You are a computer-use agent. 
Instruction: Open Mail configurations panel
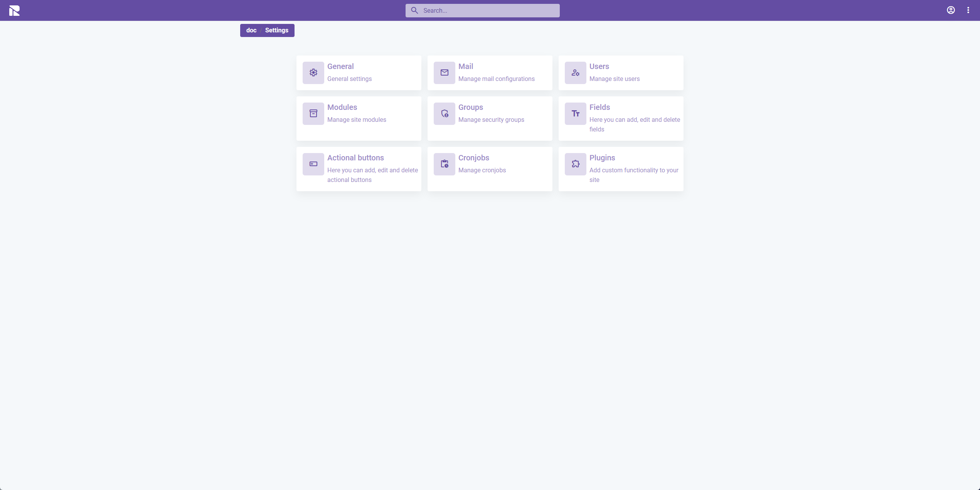(x=490, y=72)
